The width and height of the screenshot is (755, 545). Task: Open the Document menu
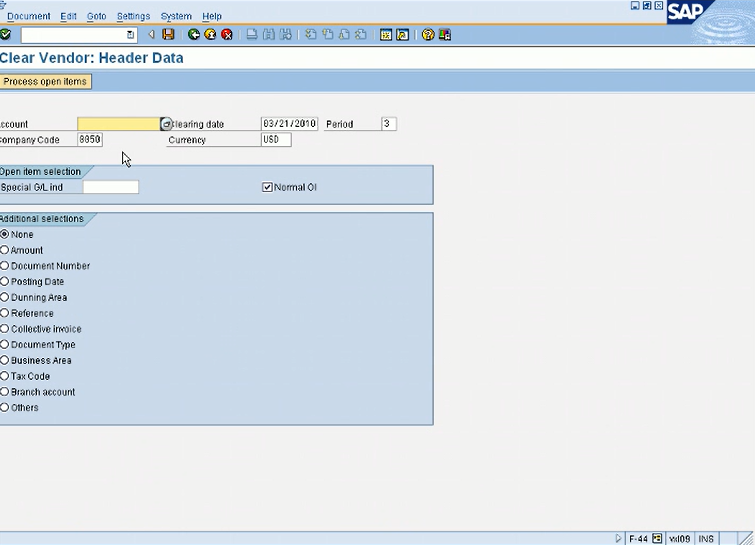point(28,16)
